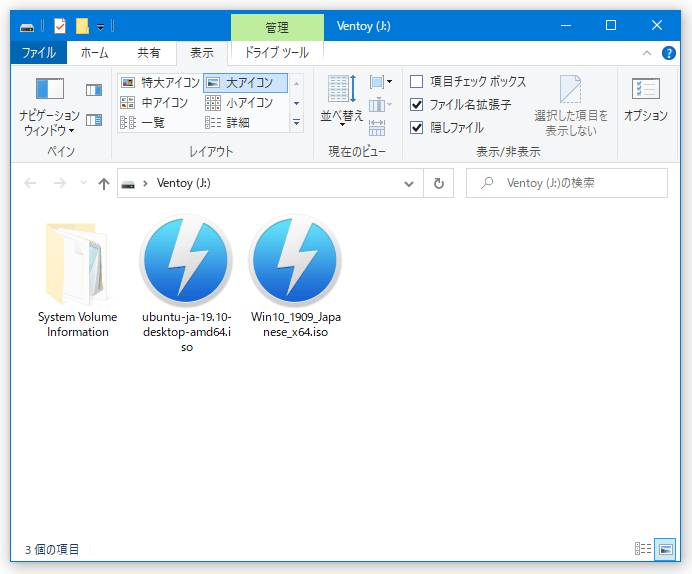Switch to the View (表示) tab
This screenshot has height=574, width=692.
point(202,53)
